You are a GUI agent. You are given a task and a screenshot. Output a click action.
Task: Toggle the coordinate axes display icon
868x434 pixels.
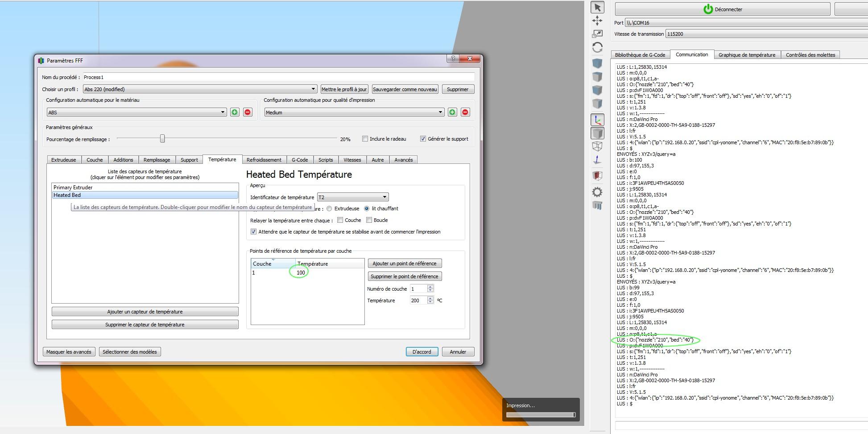pyautogui.click(x=597, y=120)
